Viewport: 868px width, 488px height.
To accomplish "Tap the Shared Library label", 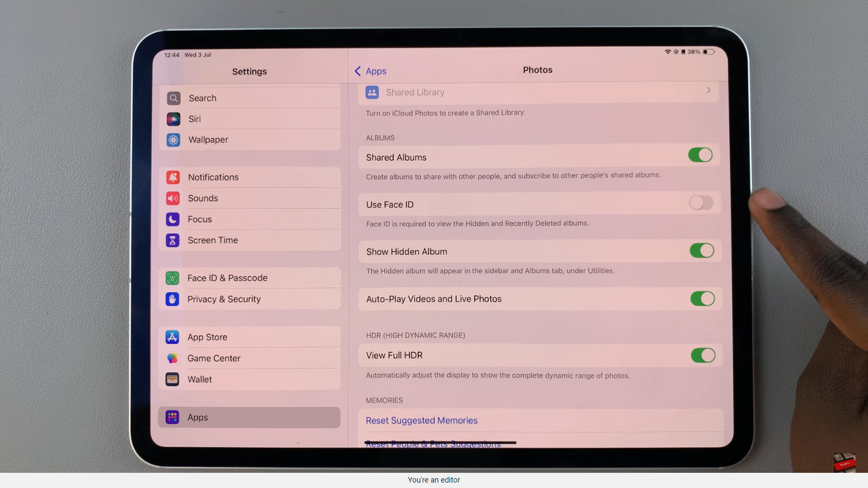I will point(415,92).
